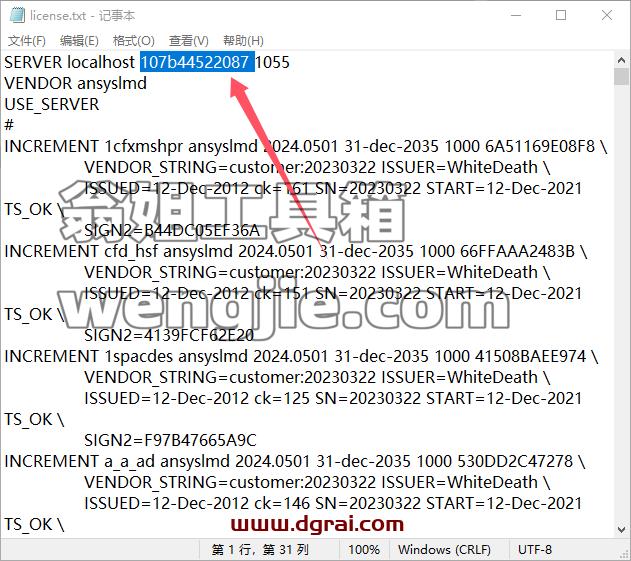Viewport: 631px width, 561px height.
Task: Open the 文件(F) menu
Action: tap(27, 41)
